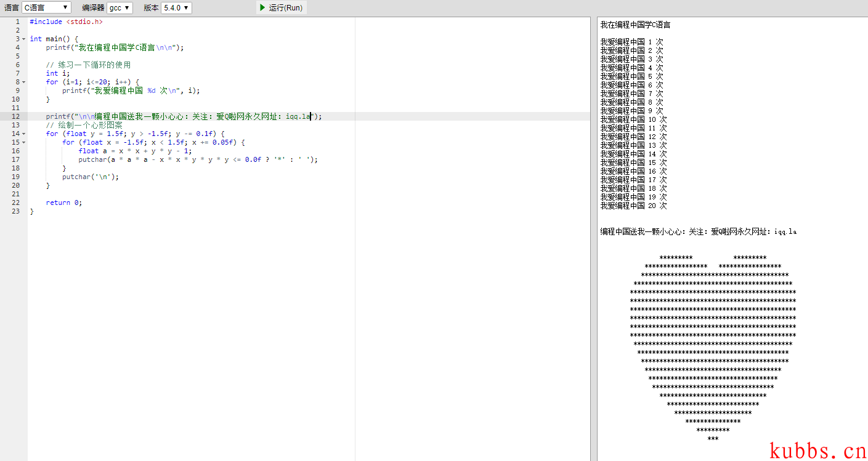Click the 语言 label in the toolbar

tap(12, 8)
